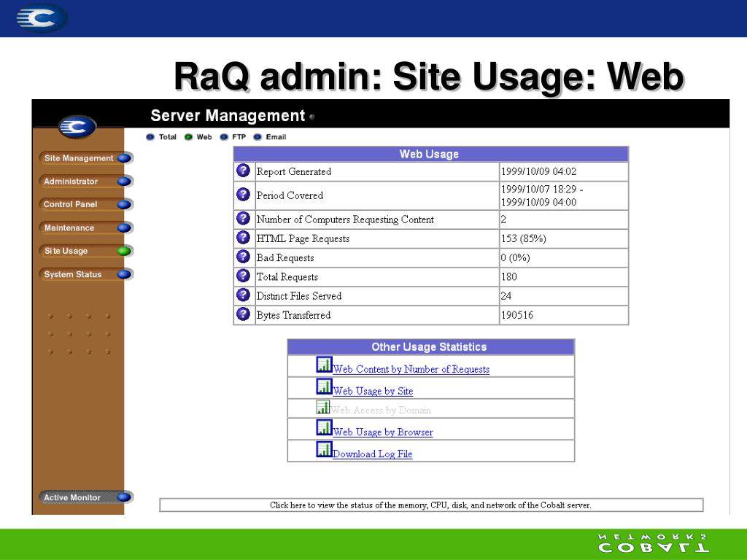Click Server Management title text
The width and height of the screenshot is (747, 560).
point(228,115)
